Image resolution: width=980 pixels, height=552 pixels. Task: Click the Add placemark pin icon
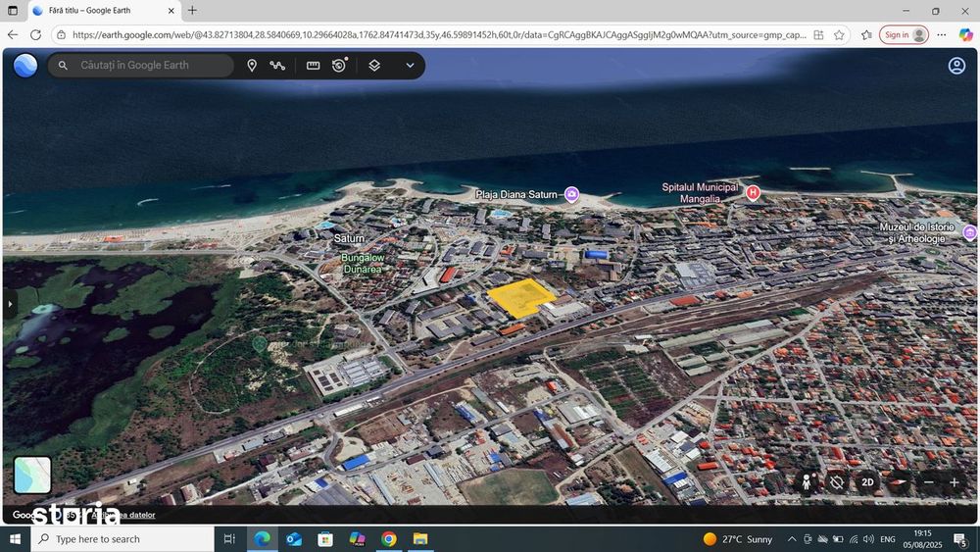(x=252, y=66)
